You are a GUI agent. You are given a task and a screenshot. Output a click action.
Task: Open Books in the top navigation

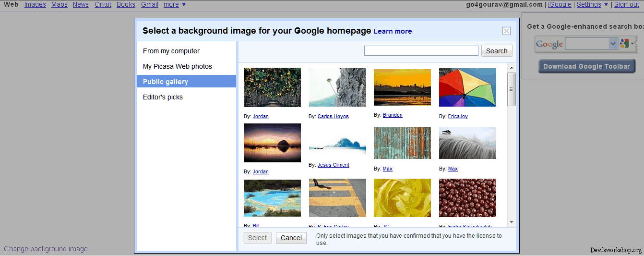(x=126, y=4)
